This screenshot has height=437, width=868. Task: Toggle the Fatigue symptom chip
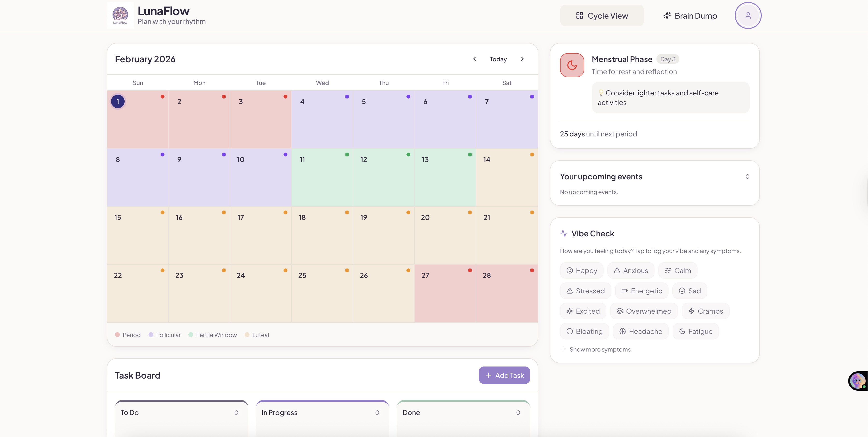click(x=696, y=331)
